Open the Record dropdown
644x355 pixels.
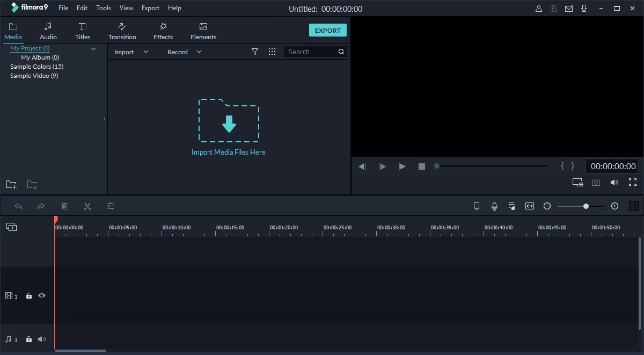(x=185, y=52)
